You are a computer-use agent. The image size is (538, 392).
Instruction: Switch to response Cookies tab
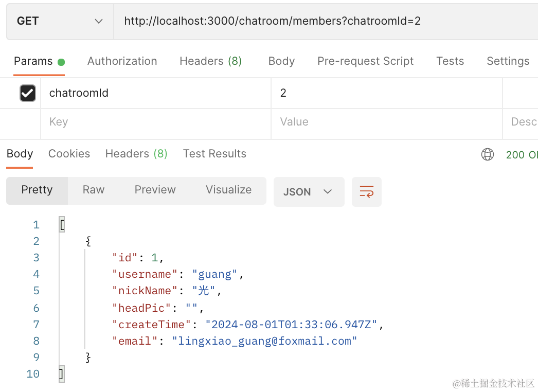69,154
